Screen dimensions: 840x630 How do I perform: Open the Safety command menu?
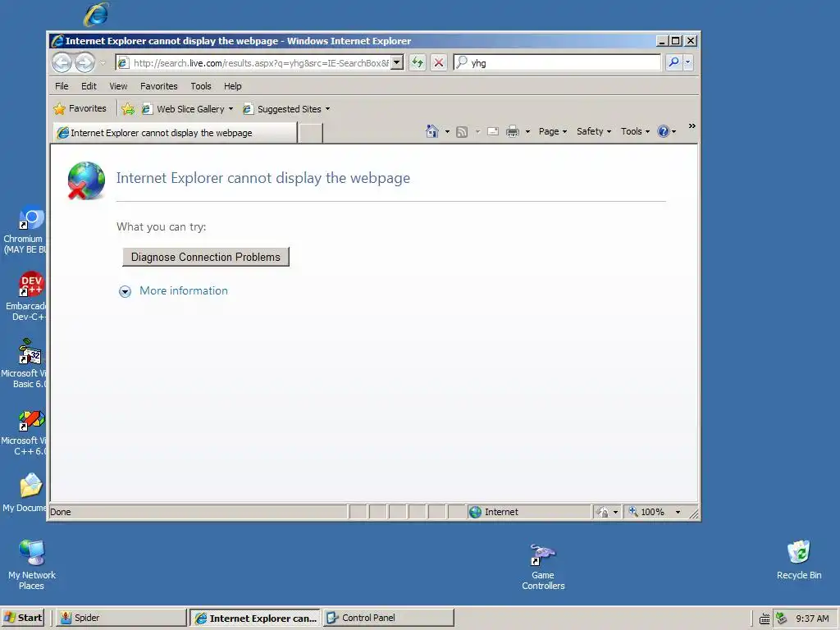(x=594, y=131)
